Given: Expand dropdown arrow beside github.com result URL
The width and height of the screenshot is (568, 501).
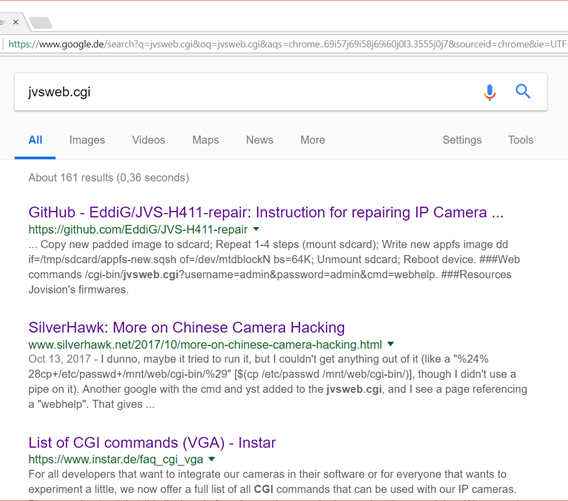Looking at the screenshot, I should click(x=256, y=229).
